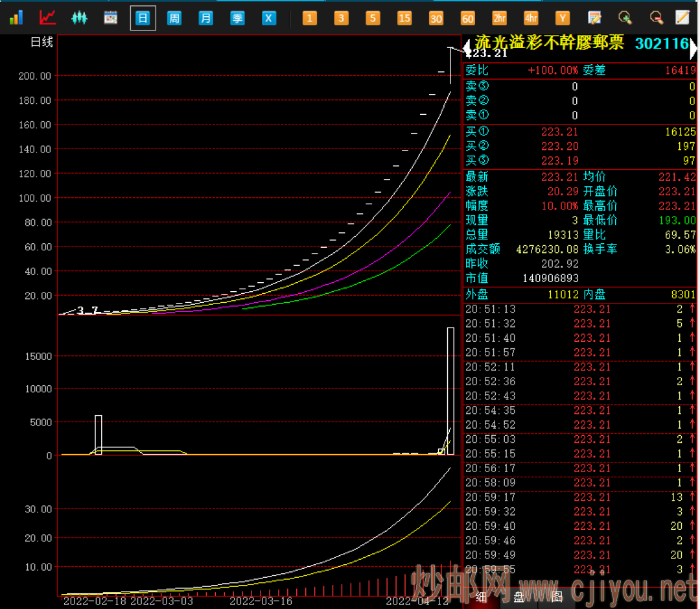Open the notepad with pencil icon
This screenshot has height=609, width=700.
(594, 18)
